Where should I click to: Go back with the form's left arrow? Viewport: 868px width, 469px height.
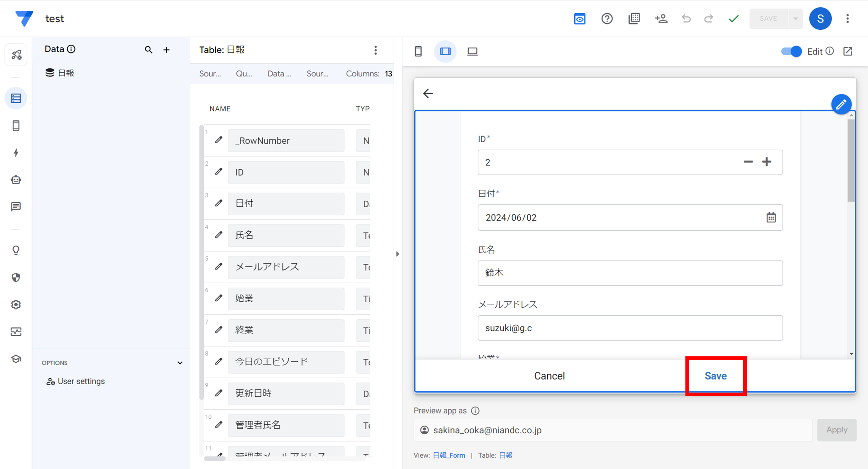(x=428, y=94)
